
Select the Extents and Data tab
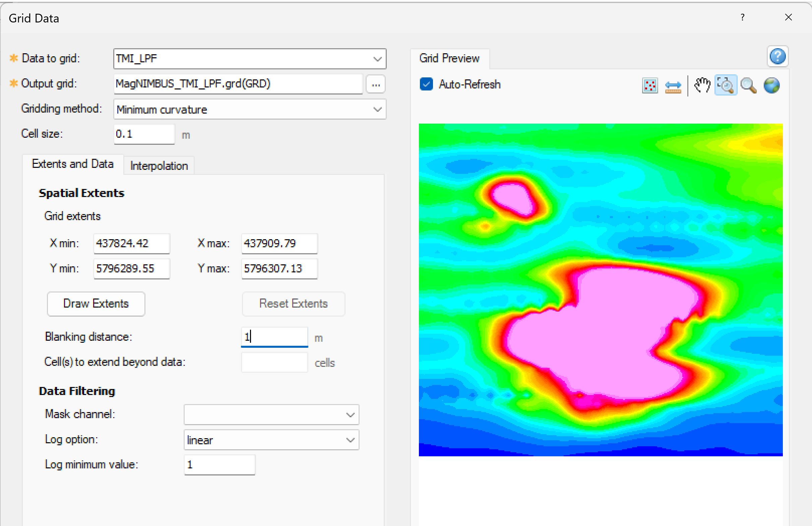coord(73,164)
